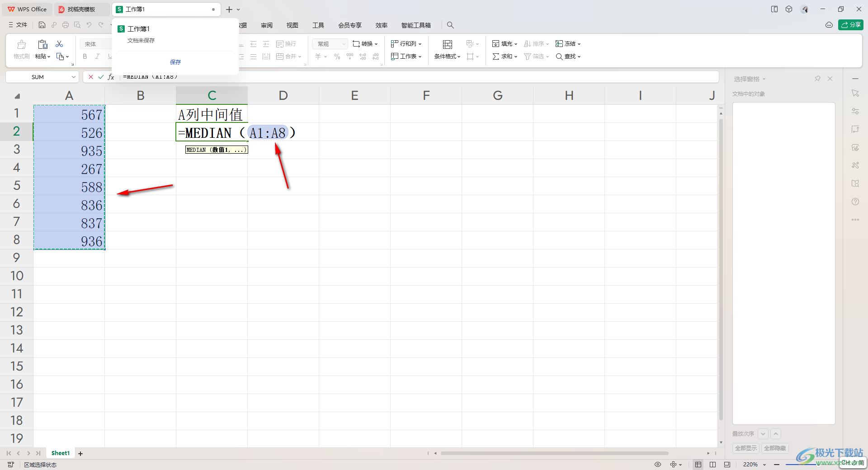Open the insert function fx button
868x470 pixels.
[111, 77]
